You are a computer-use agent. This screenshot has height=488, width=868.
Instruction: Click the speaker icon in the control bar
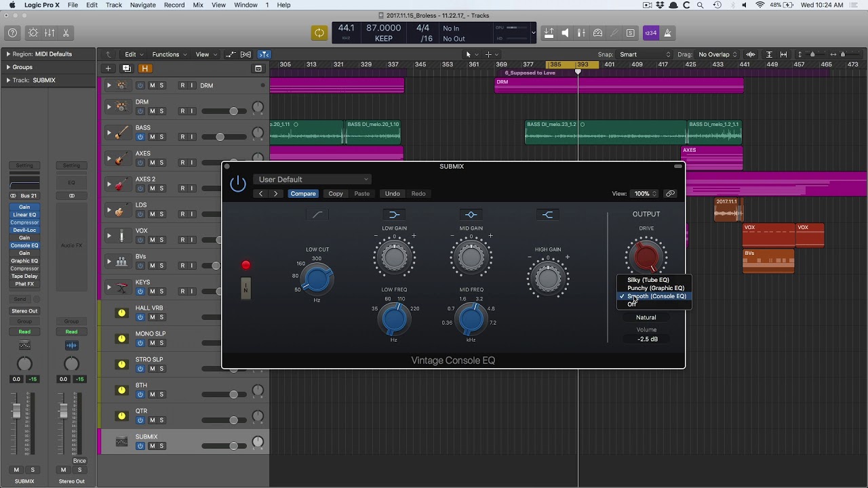coord(565,33)
